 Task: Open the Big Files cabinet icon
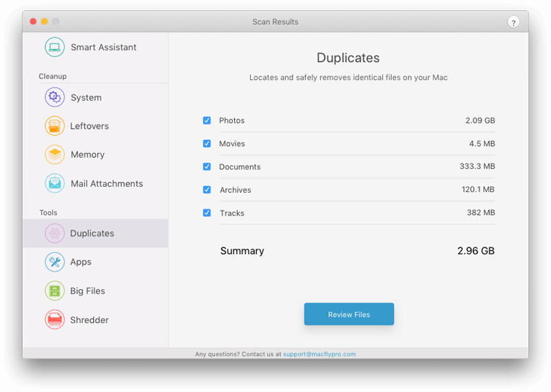[x=54, y=291]
